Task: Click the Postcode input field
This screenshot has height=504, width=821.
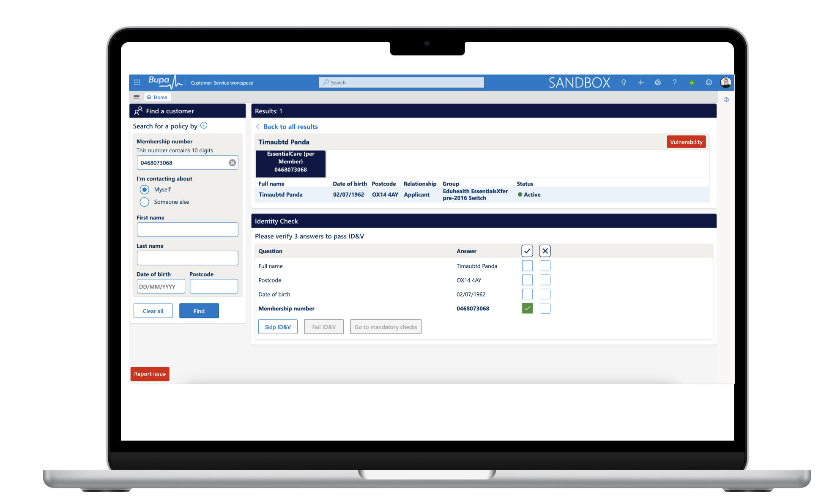Action: tap(214, 286)
